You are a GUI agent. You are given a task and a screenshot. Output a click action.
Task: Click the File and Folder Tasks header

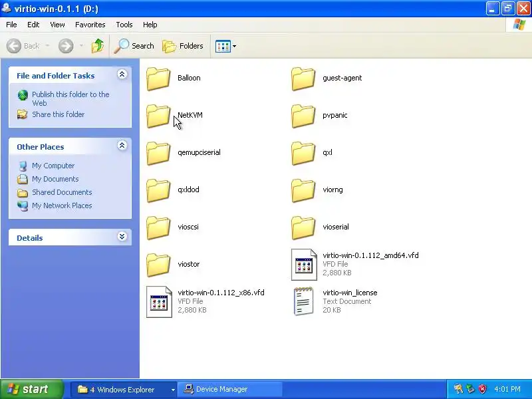pos(56,76)
